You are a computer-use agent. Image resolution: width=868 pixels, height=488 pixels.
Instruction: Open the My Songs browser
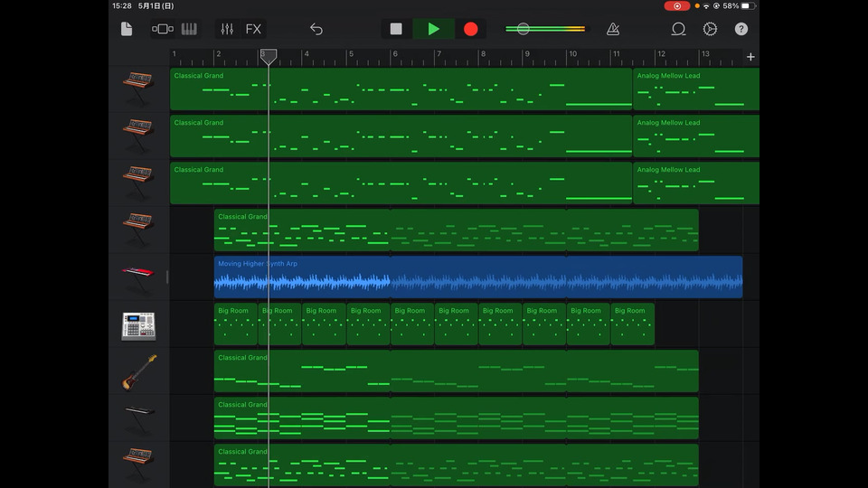pyautogui.click(x=127, y=29)
